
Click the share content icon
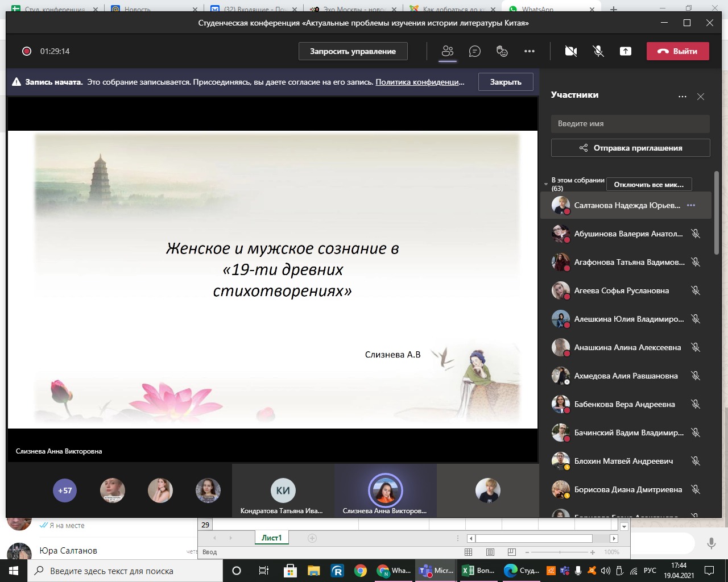[625, 51]
